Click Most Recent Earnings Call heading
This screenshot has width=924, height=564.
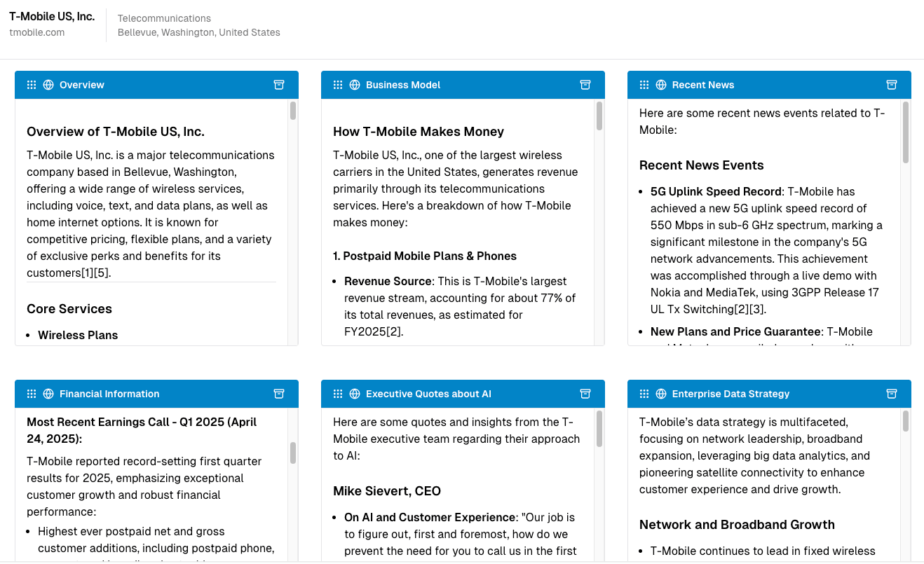[x=142, y=431]
